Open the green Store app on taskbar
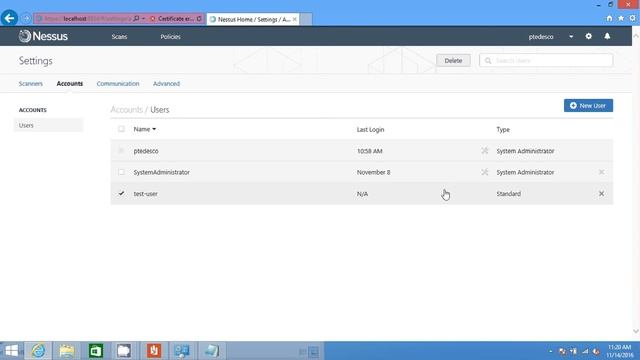The height and width of the screenshot is (360, 640). click(96, 351)
